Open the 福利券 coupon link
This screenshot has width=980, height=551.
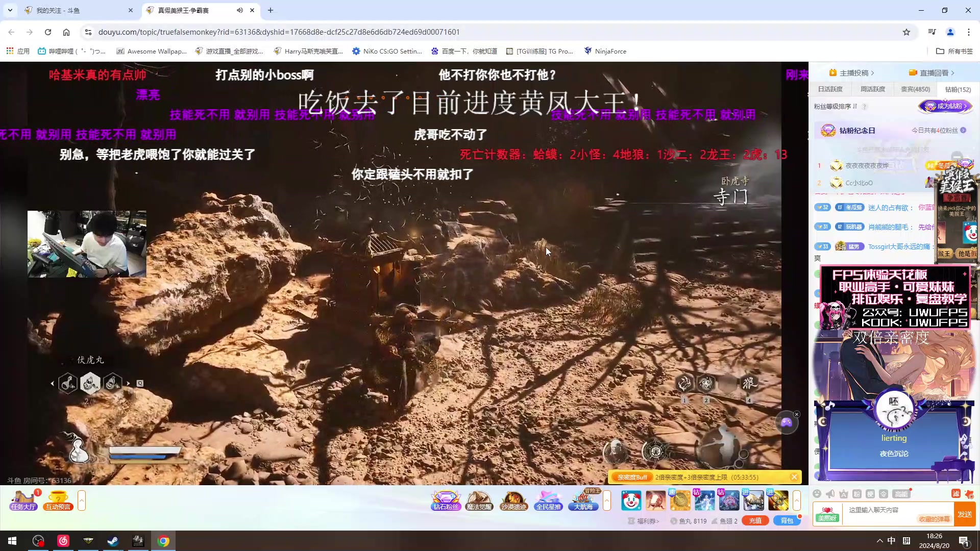(x=644, y=521)
